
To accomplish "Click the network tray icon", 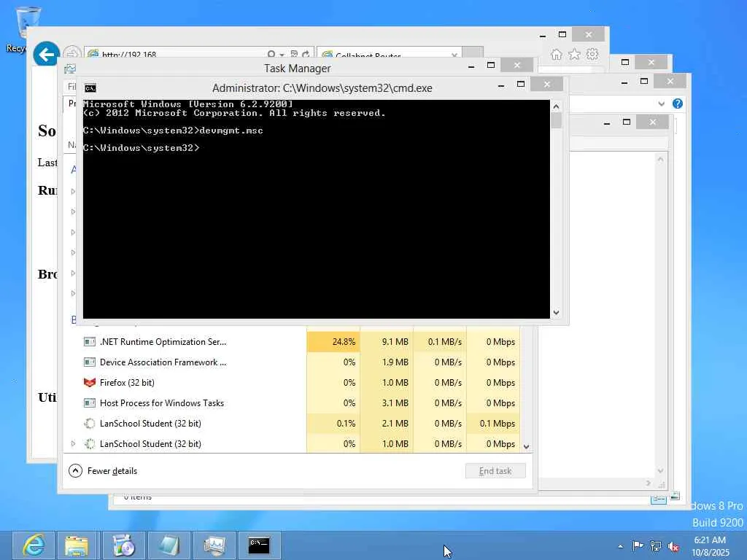I will coord(656,545).
